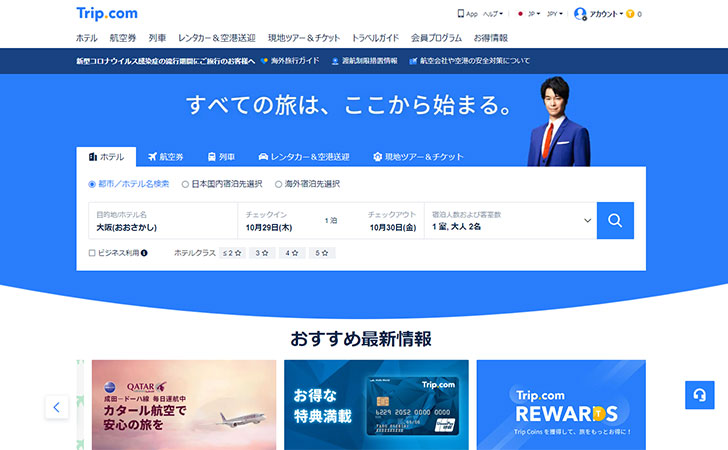The height and width of the screenshot is (450, 728).
Task: Click the Japan flag language icon
Action: coord(520,14)
